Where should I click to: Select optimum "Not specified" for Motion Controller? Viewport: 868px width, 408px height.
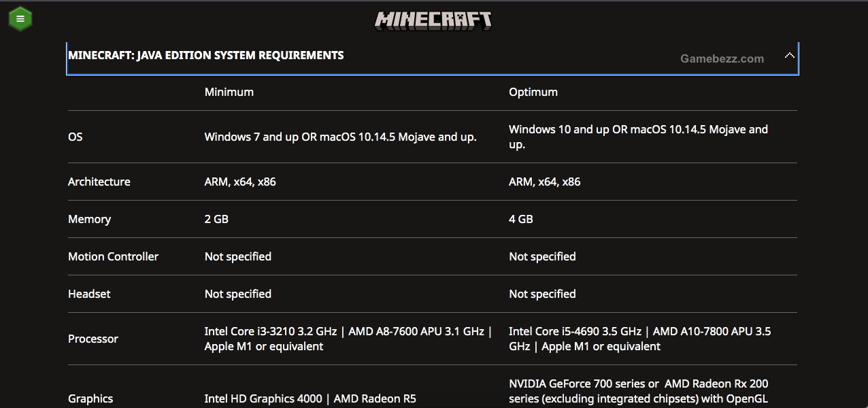542,256
